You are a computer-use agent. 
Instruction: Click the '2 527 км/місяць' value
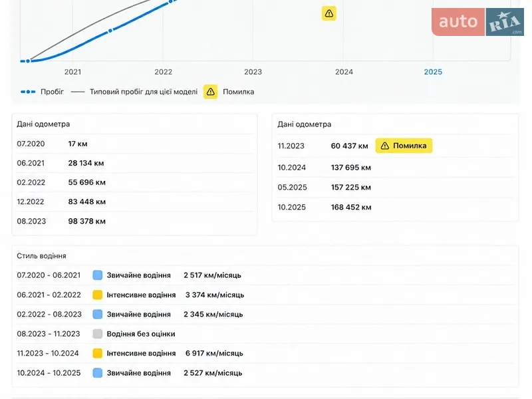pos(213,373)
